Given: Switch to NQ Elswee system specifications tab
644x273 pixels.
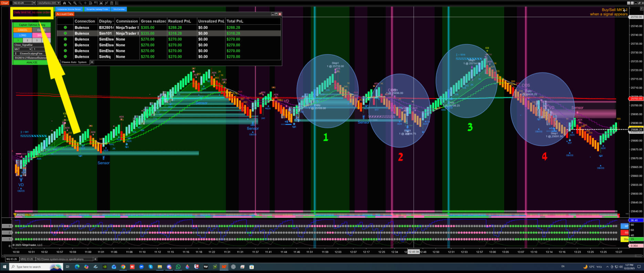Looking at the screenshot, I should [x=60, y=259].
